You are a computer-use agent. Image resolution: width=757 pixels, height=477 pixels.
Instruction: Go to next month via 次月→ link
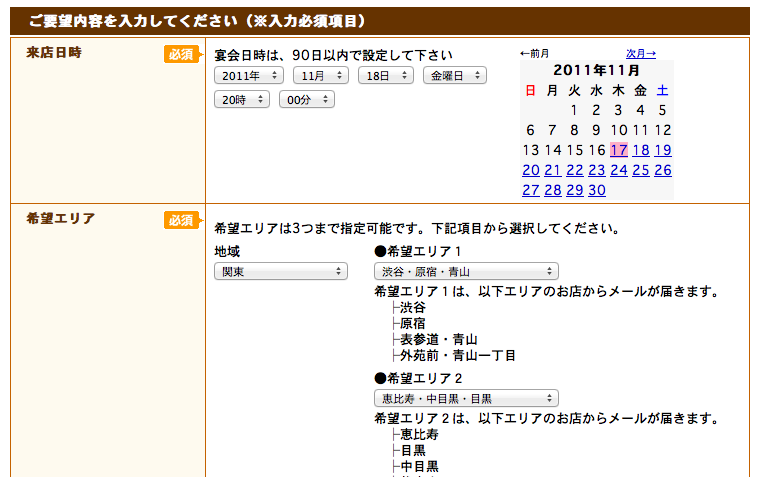pyautogui.click(x=641, y=54)
